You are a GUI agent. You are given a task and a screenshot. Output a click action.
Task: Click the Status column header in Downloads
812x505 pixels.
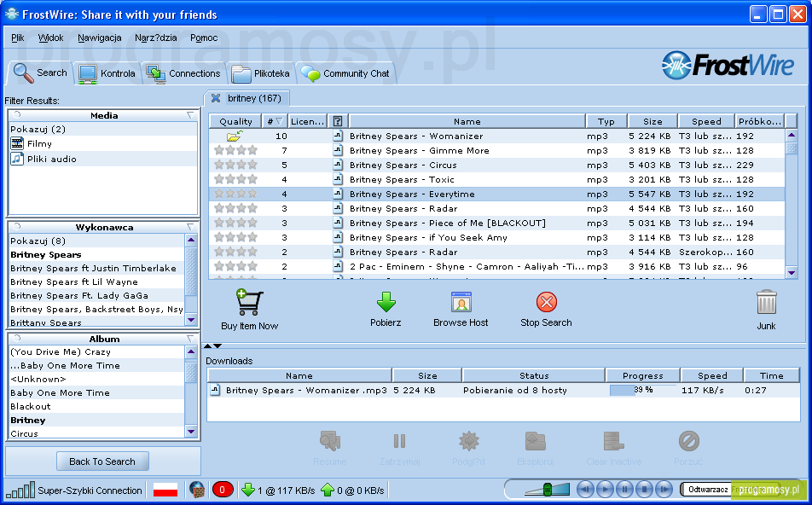[x=534, y=375]
